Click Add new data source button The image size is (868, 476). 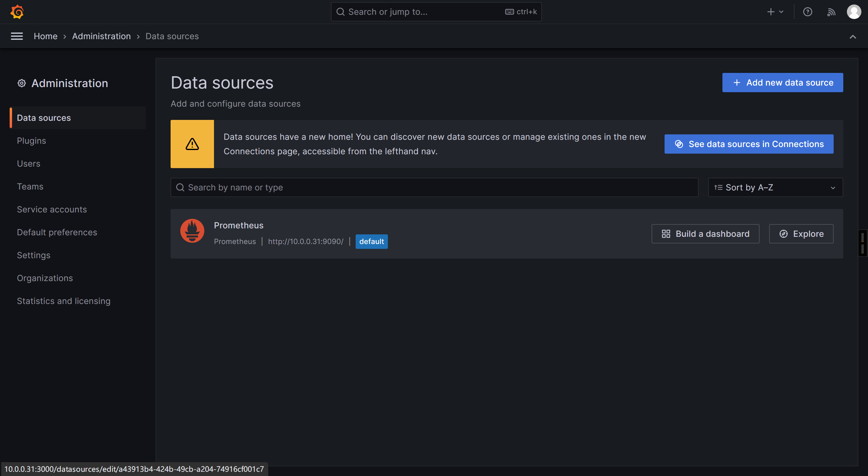(x=782, y=83)
